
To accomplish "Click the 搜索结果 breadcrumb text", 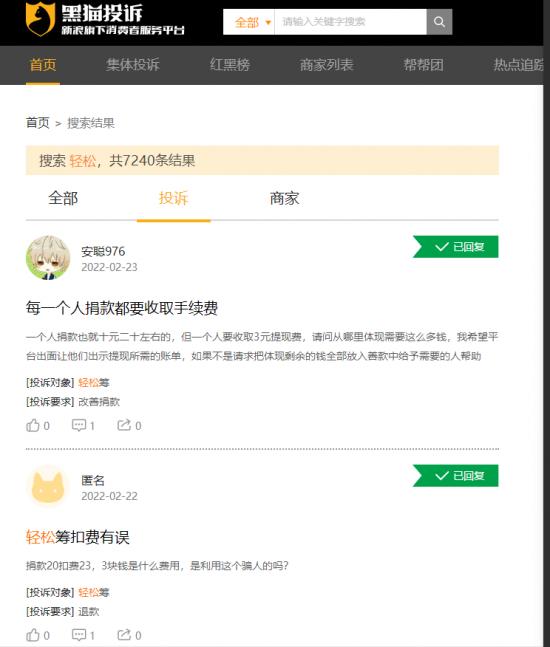I will tap(91, 123).
